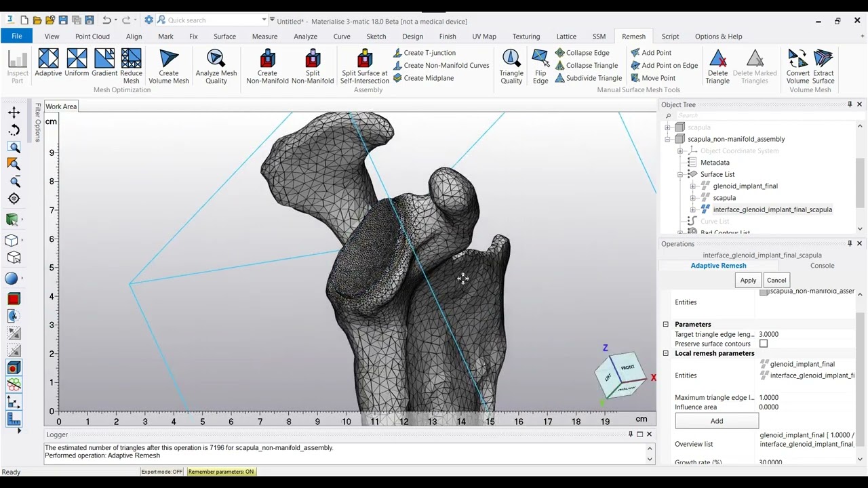Click the red box section view icon
The height and width of the screenshot is (488, 868).
(x=14, y=299)
